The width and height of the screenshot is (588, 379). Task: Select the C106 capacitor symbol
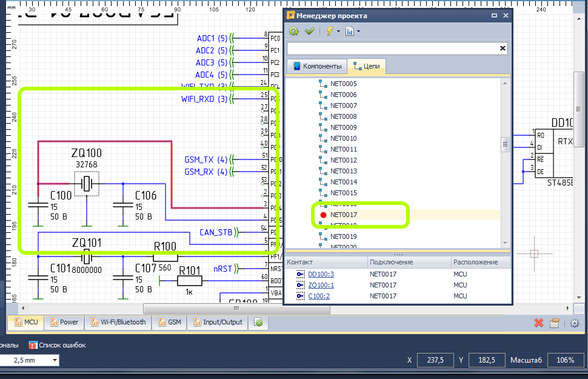(x=123, y=205)
